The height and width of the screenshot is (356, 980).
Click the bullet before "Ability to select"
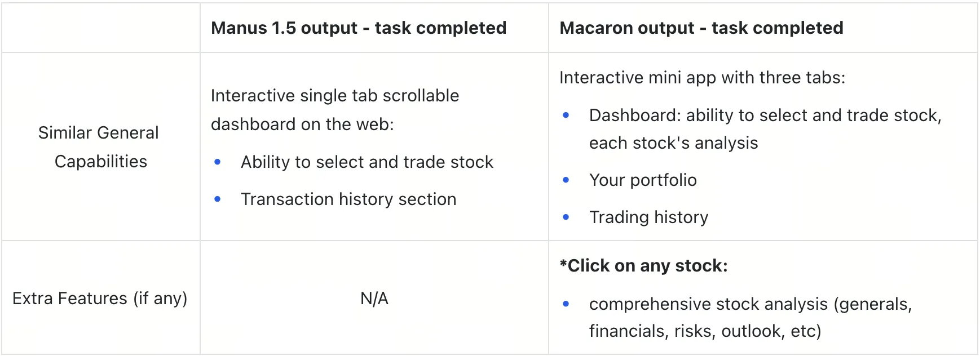218,162
